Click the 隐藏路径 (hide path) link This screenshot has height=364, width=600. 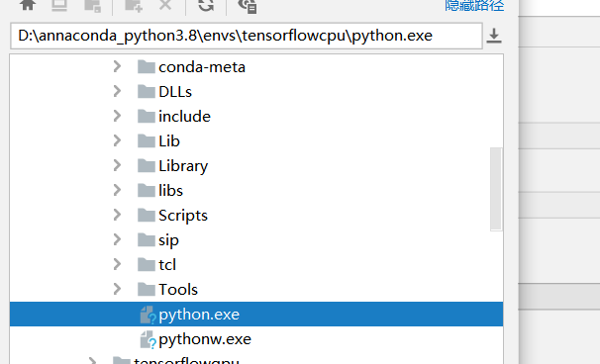tap(474, 5)
